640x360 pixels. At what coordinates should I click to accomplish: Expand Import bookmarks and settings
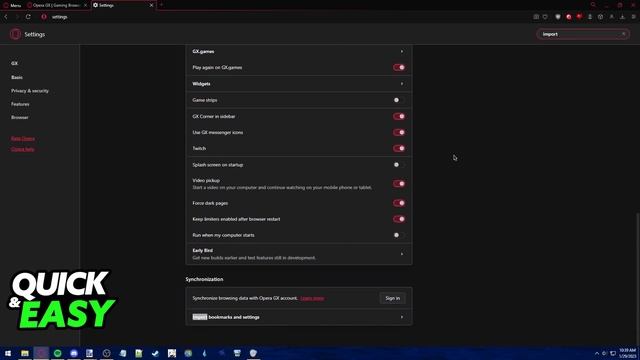(x=299, y=317)
